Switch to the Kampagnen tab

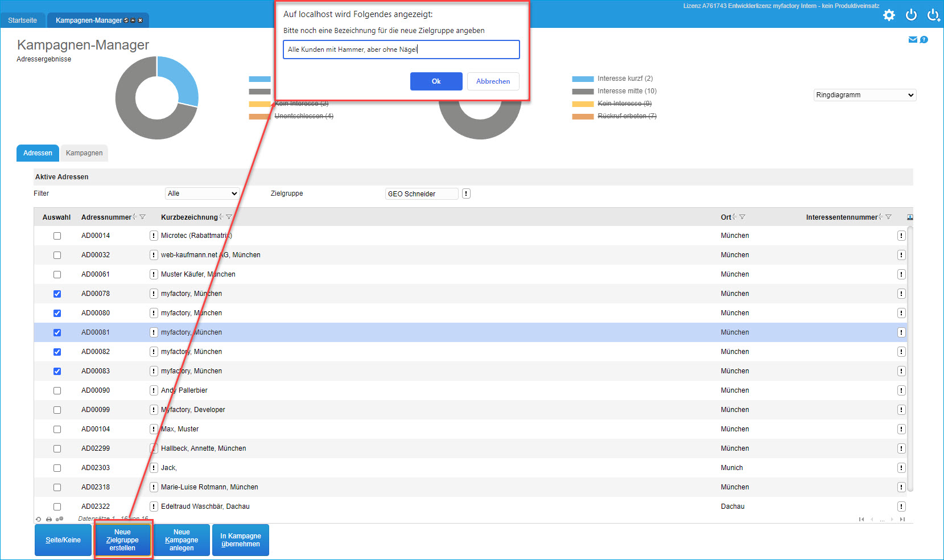pyautogui.click(x=84, y=153)
